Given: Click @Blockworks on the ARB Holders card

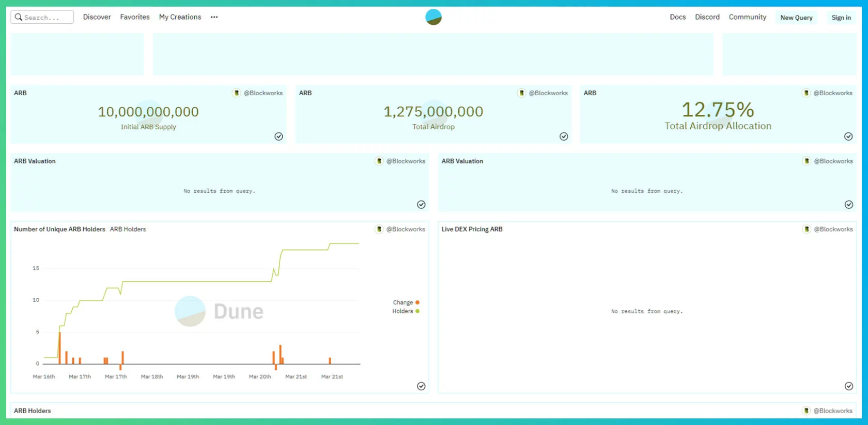Looking at the screenshot, I should (833, 411).
